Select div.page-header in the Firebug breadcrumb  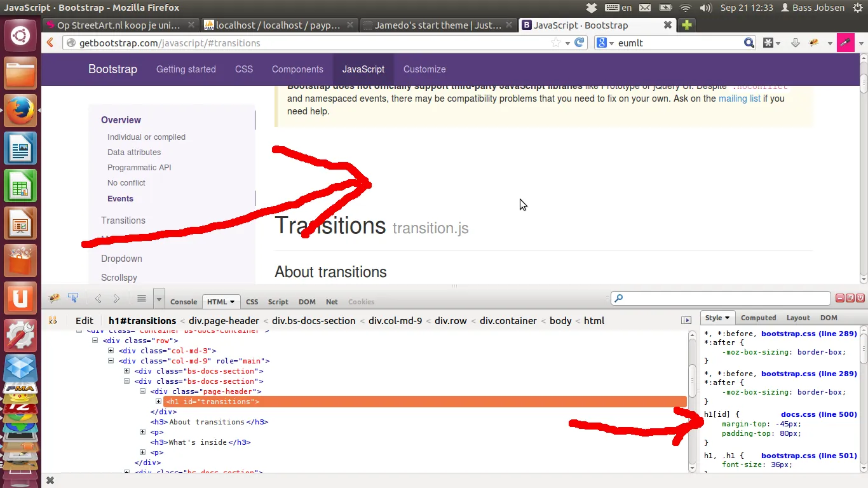point(224,321)
